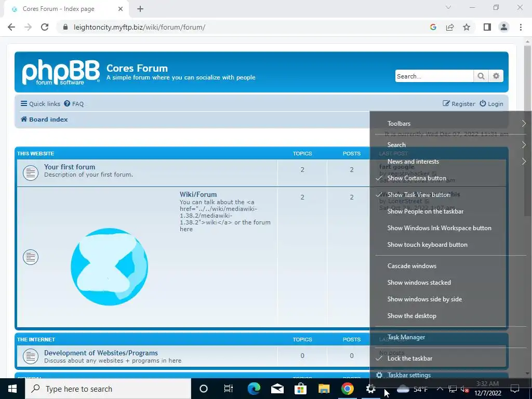Open the Chrome profile avatar
Image resolution: width=532 pixels, height=399 pixels.
click(504, 27)
